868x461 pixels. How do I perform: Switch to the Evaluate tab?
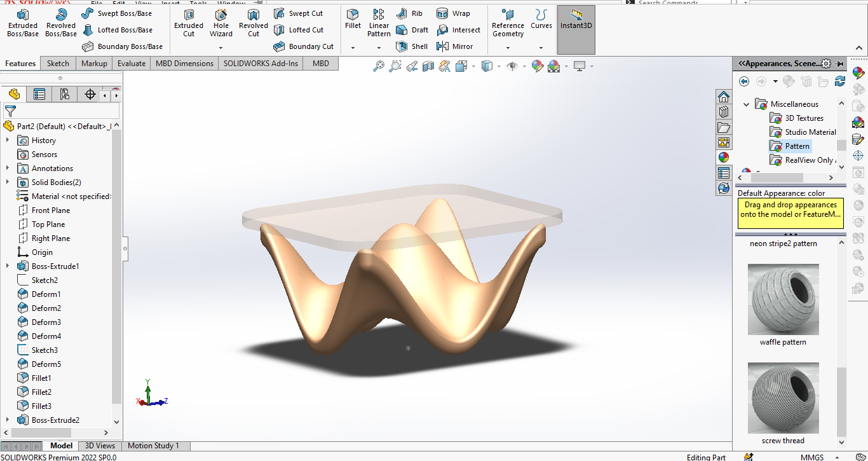coord(132,64)
